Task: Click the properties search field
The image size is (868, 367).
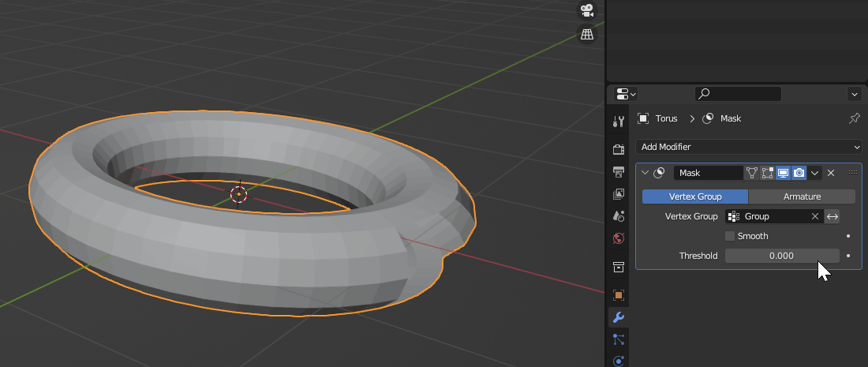Action: 738,94
